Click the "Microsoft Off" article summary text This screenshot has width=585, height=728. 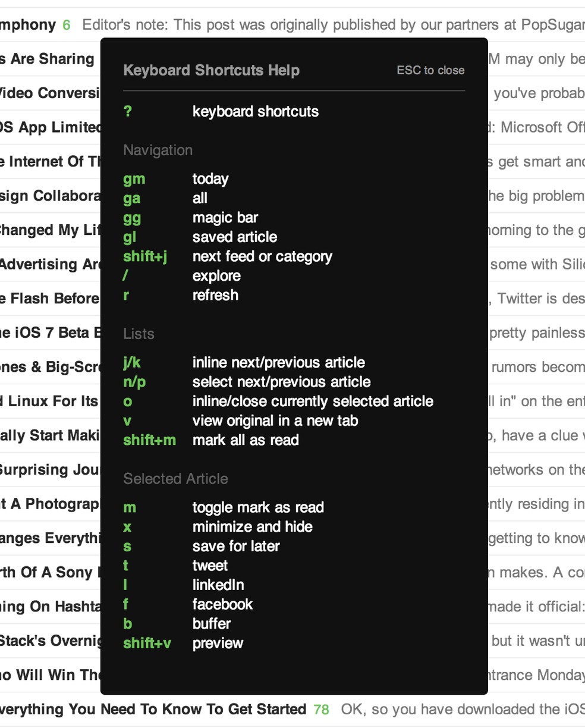541,127
